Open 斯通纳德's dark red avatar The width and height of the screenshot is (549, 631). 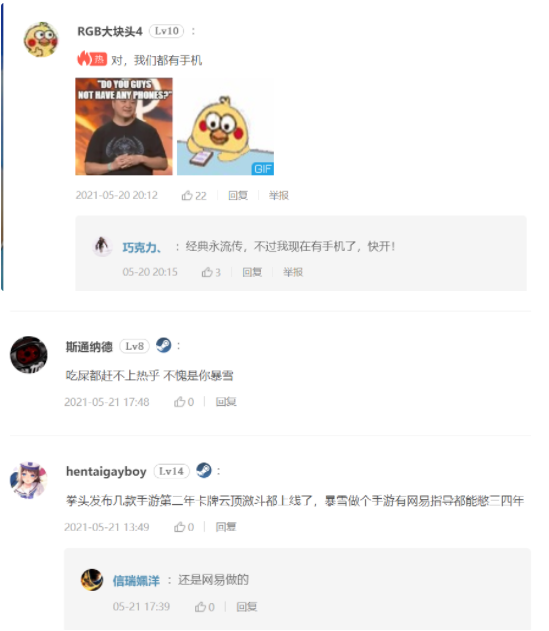[29, 355]
